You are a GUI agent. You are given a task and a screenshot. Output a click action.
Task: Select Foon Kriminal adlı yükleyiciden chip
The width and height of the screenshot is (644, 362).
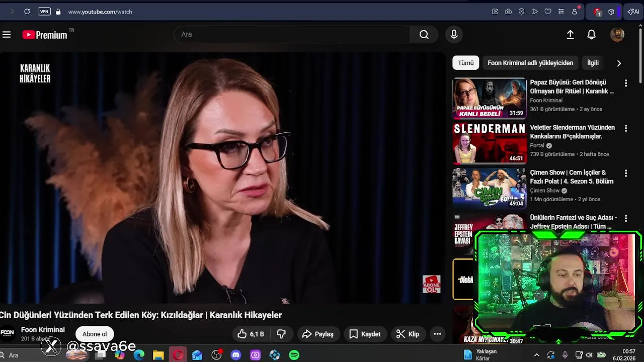[530, 63]
